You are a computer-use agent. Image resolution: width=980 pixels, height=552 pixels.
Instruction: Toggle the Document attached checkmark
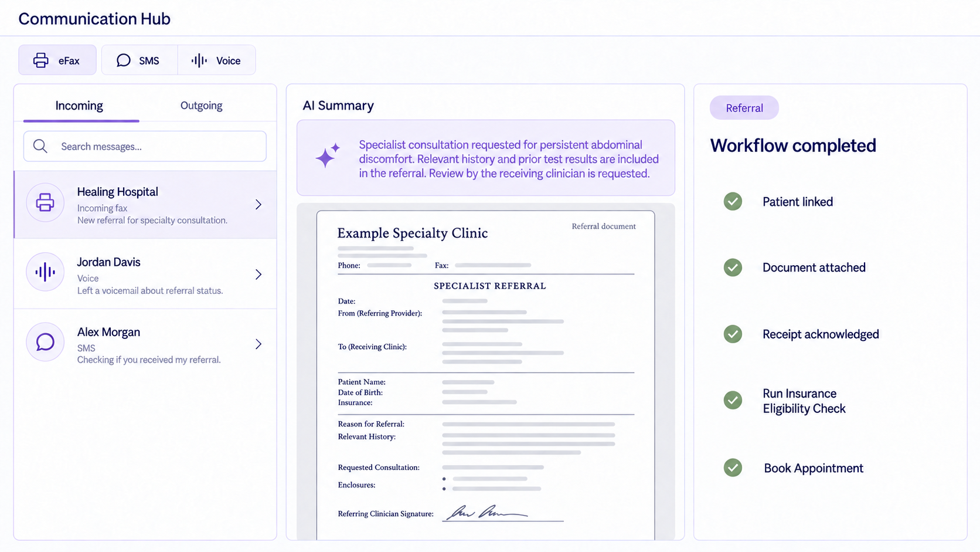click(733, 267)
